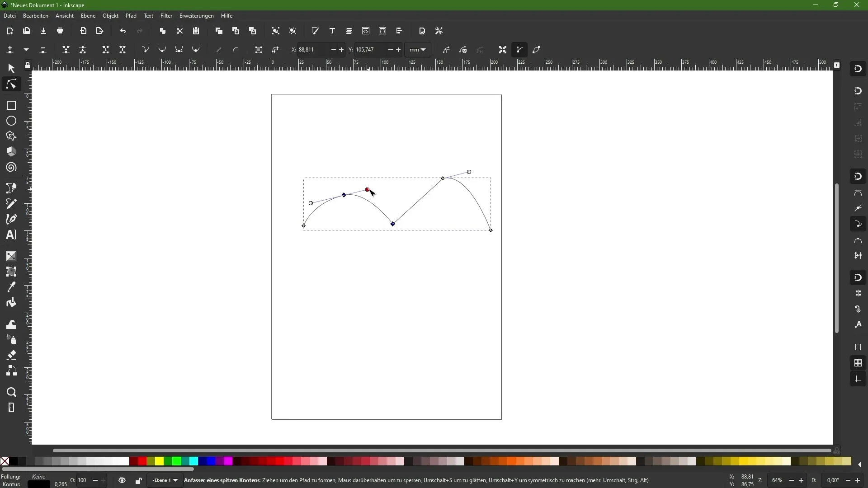Increase the X coordinate with the plus stepper

coord(342,50)
